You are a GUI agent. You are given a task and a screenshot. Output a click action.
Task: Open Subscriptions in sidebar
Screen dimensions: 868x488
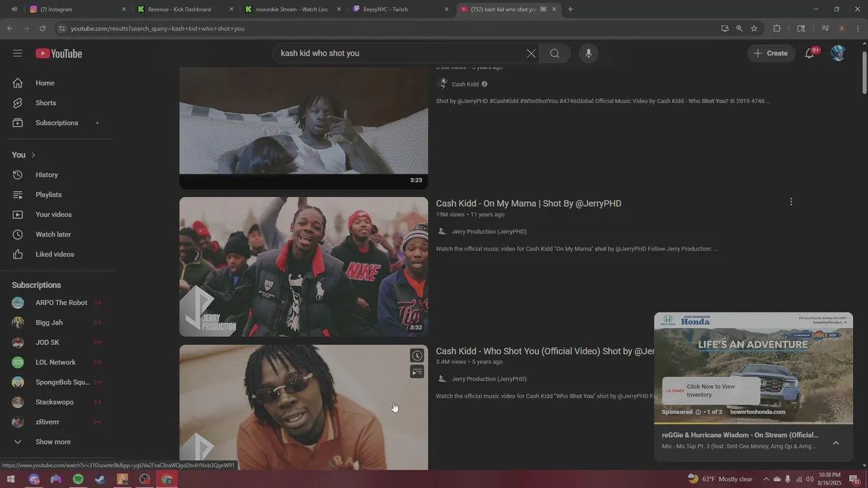coord(57,123)
